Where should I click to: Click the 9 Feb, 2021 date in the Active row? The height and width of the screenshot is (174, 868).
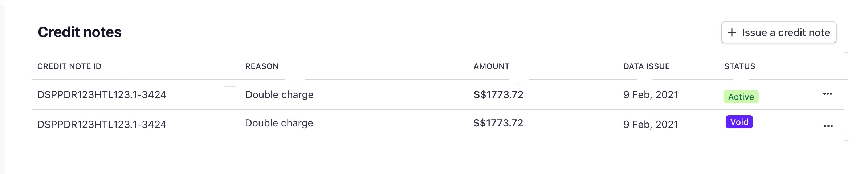coord(651,95)
